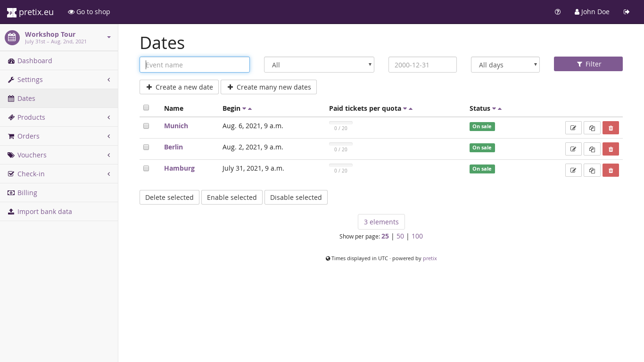This screenshot has width=644, height=362.
Task: Click the edit icon for Munich row
Action: (573, 128)
